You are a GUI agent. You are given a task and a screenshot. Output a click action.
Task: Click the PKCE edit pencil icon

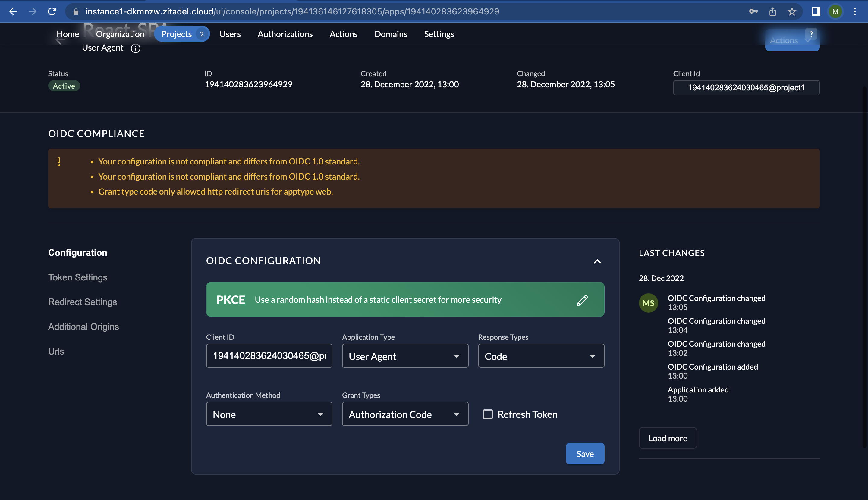[x=582, y=300]
